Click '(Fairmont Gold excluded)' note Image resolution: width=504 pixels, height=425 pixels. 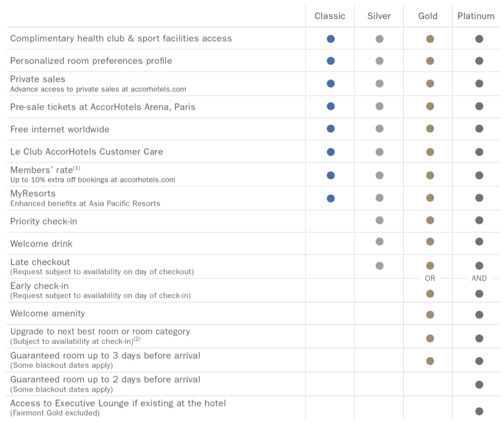click(x=55, y=413)
